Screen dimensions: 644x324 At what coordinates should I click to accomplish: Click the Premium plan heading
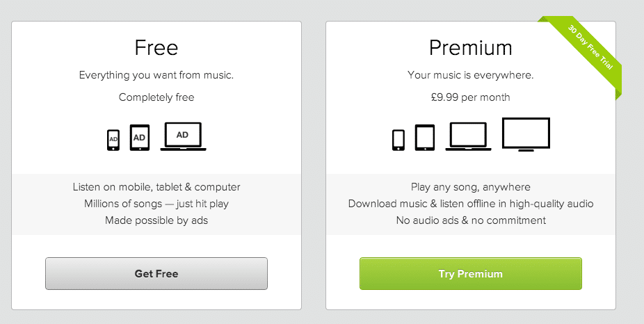click(x=471, y=48)
